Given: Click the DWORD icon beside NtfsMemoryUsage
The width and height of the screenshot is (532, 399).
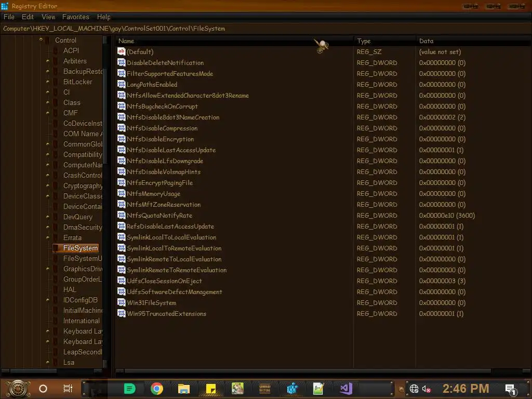Looking at the screenshot, I should [x=122, y=193].
